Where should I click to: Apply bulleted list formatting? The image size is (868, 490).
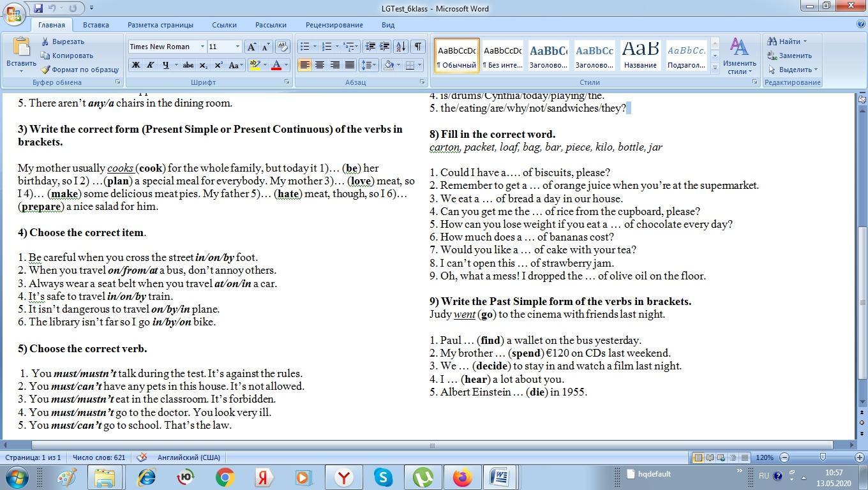click(305, 47)
